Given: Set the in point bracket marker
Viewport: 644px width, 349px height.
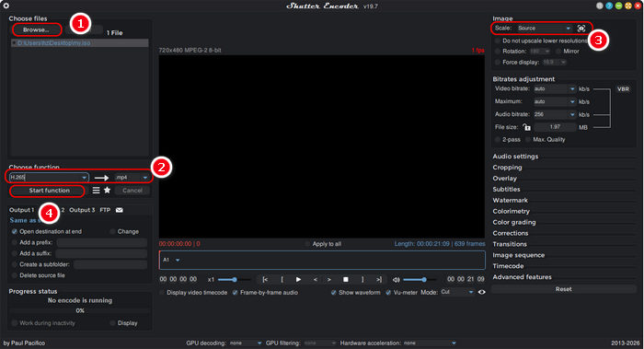Looking at the screenshot, I should [x=282, y=280].
